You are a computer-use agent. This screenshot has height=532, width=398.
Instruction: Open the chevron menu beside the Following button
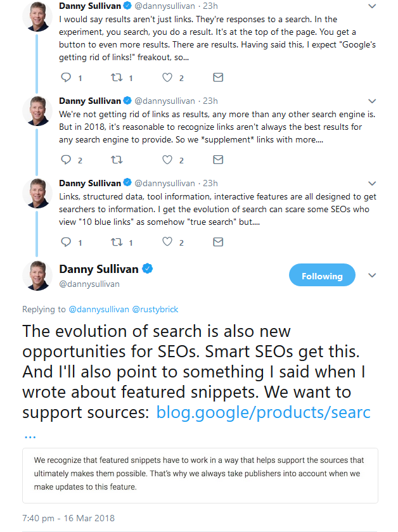(372, 275)
